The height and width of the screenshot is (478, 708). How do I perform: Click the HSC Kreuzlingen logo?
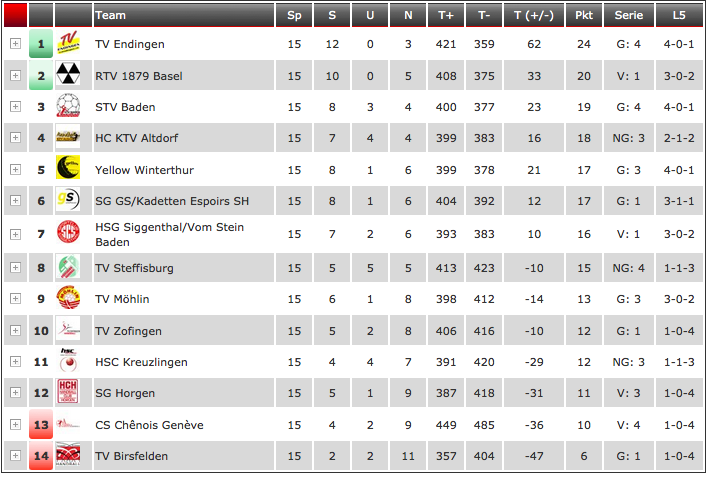point(68,360)
